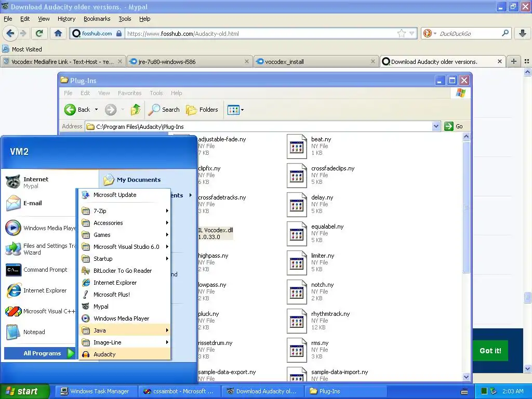Open BitLocker To Go Reader entry
Screen dimensions: 532x399
tap(125, 270)
